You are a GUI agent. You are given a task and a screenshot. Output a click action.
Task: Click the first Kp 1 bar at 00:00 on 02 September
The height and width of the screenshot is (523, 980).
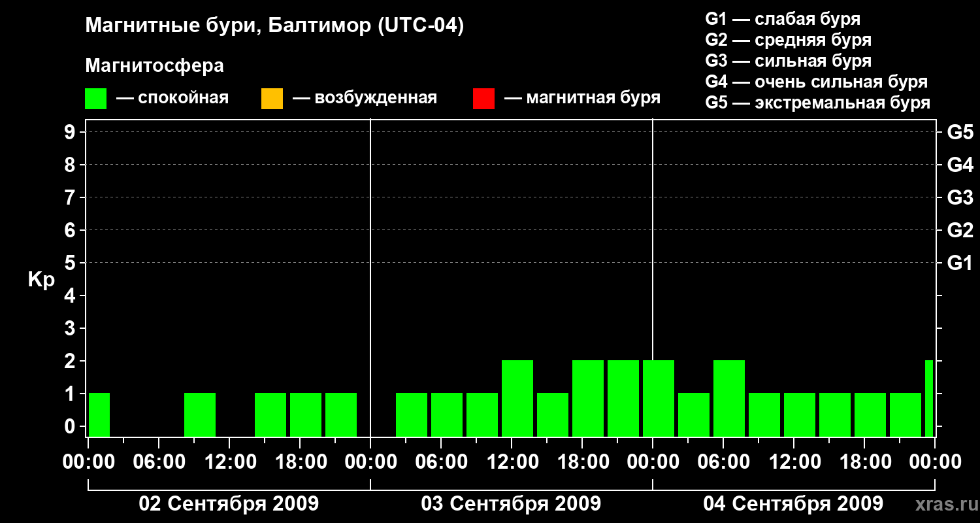tap(99, 414)
